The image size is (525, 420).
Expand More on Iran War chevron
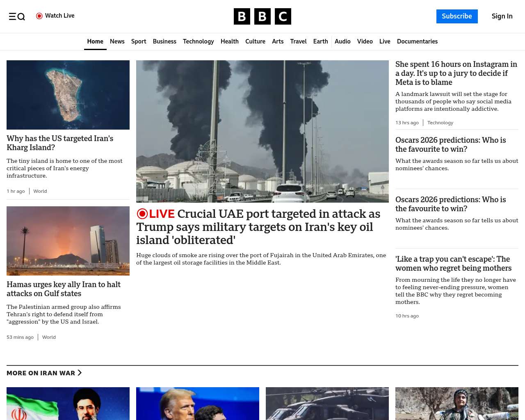coord(80,373)
